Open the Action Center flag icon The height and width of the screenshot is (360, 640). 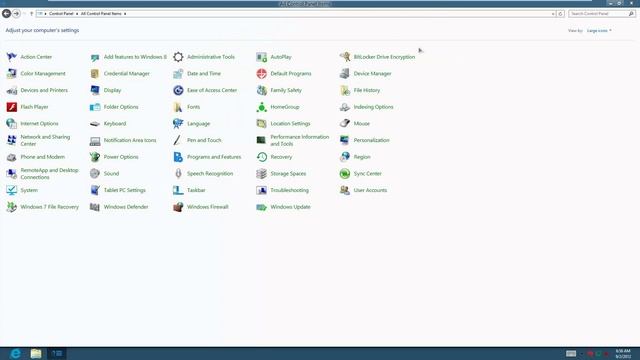point(11,57)
